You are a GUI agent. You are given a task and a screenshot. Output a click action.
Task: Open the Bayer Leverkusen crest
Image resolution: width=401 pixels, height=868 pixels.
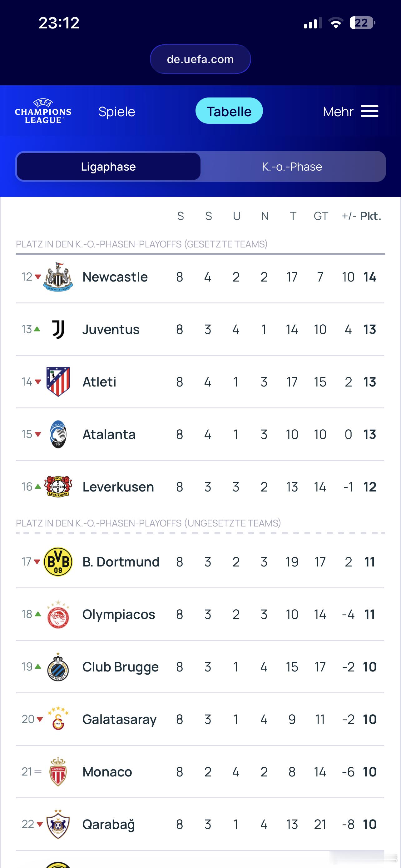pyautogui.click(x=58, y=487)
